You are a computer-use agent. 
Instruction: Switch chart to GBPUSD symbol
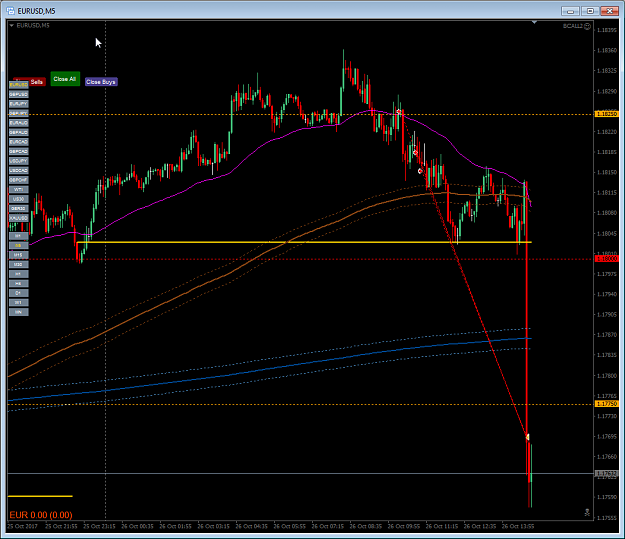coord(19,94)
